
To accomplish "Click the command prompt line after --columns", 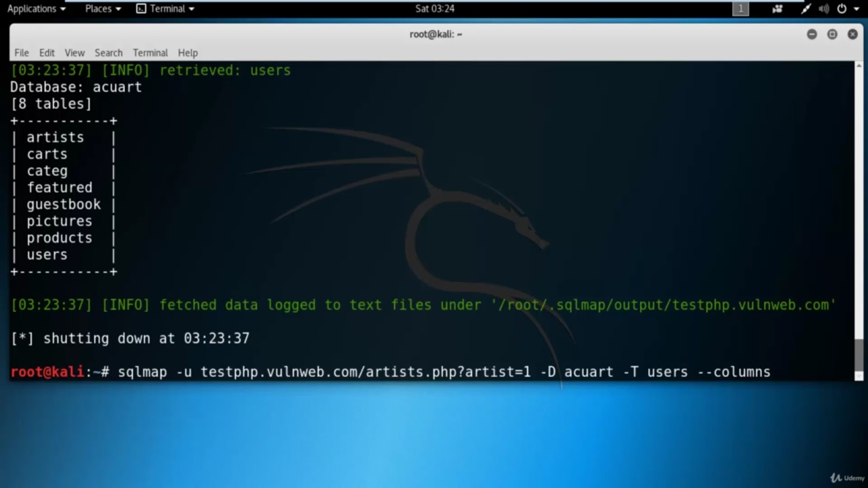I will click(787, 372).
